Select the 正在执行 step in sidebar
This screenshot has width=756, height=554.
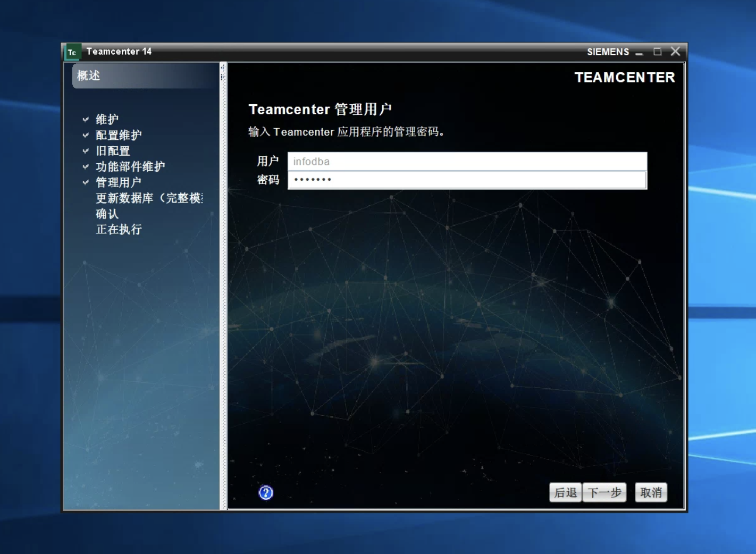pyautogui.click(x=119, y=229)
